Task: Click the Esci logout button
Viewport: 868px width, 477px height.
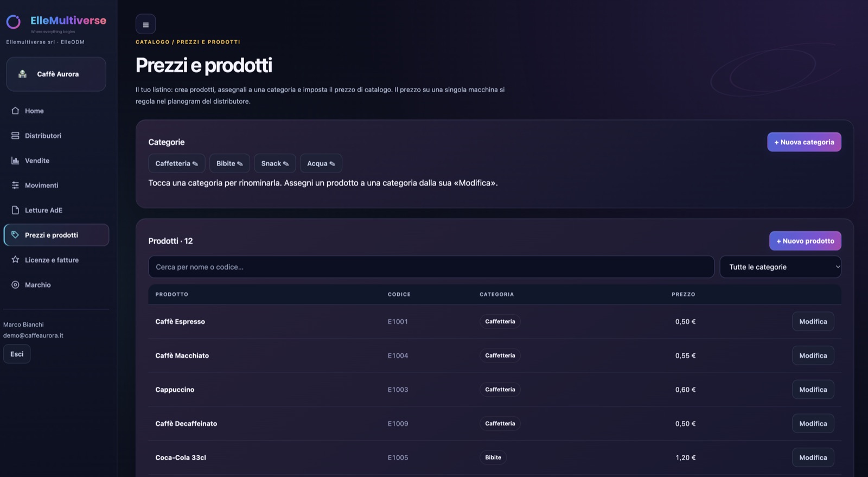Action: pyautogui.click(x=17, y=354)
